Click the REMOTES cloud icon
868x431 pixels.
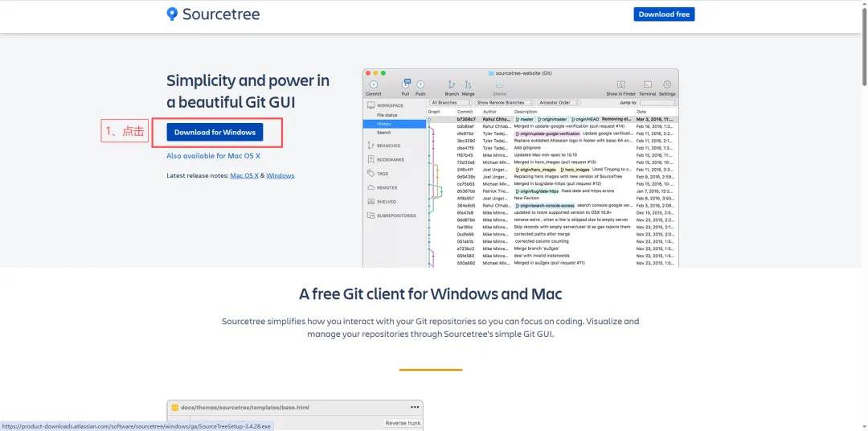point(371,188)
